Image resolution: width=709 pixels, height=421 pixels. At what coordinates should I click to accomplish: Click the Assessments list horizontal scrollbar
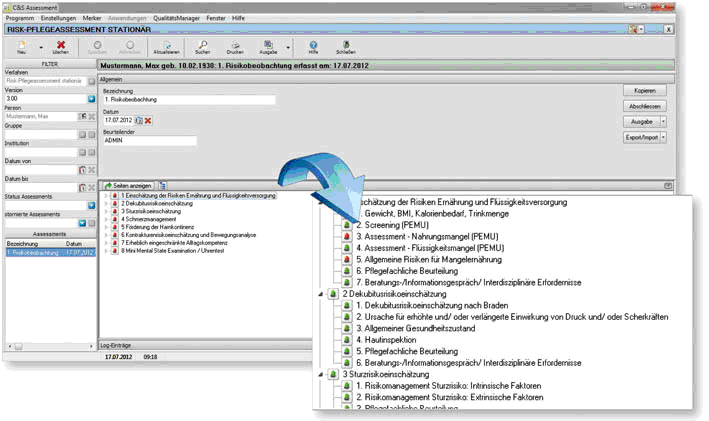coord(50,346)
